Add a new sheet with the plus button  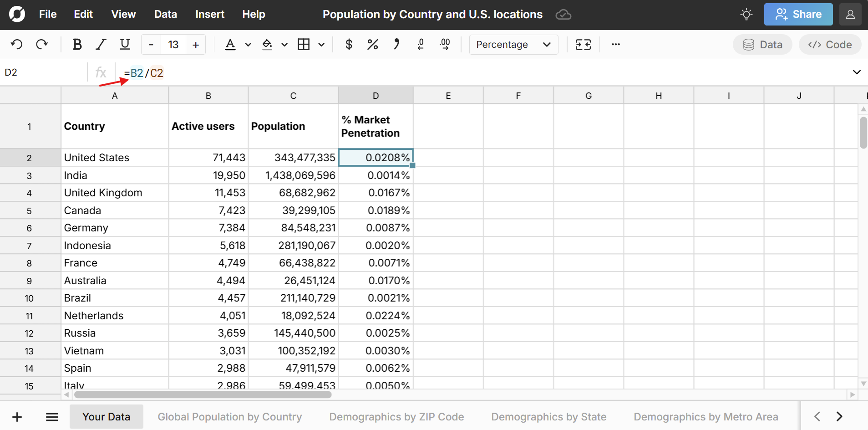(x=17, y=416)
